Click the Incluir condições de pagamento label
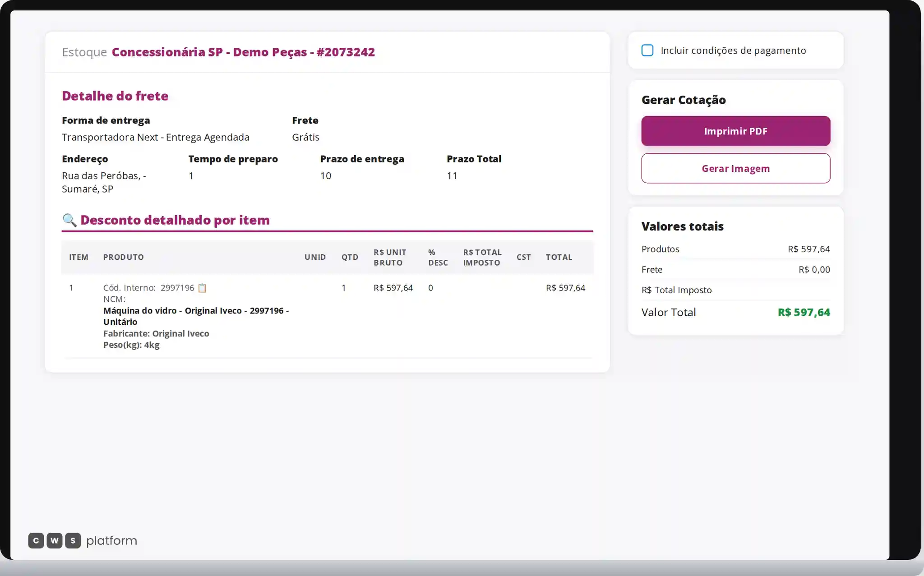 (734, 51)
